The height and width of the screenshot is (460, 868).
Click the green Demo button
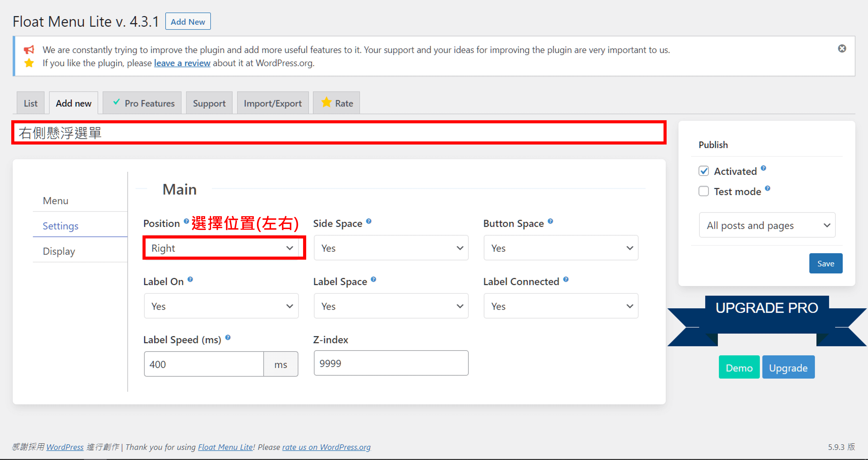739,368
